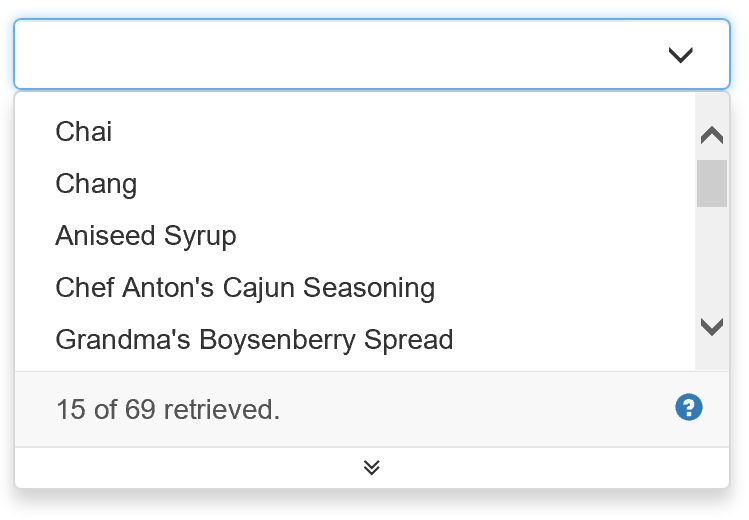Open the help icon beside retrieved count
The width and height of the screenshot is (749, 520).
pyautogui.click(x=689, y=407)
